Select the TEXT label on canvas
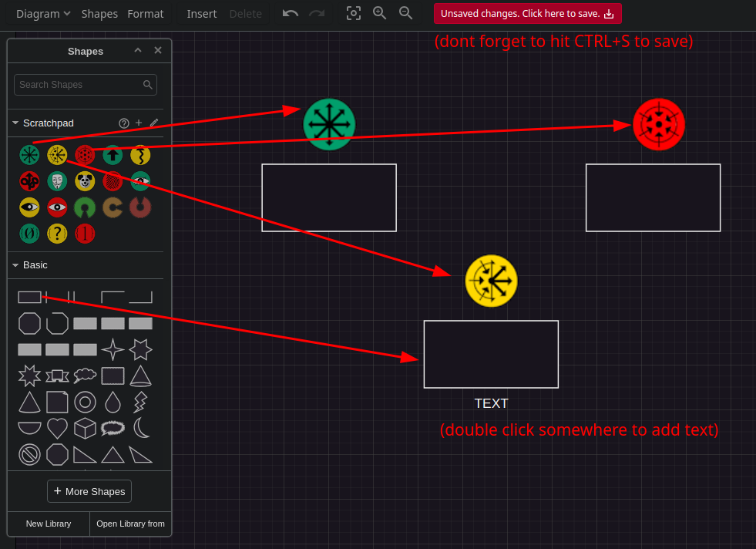 [492, 403]
